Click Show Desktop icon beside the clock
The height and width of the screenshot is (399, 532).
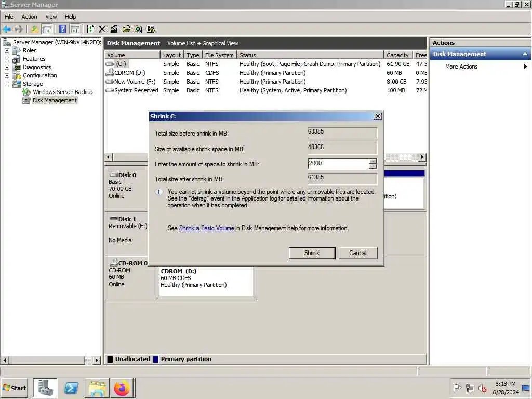click(x=526, y=388)
